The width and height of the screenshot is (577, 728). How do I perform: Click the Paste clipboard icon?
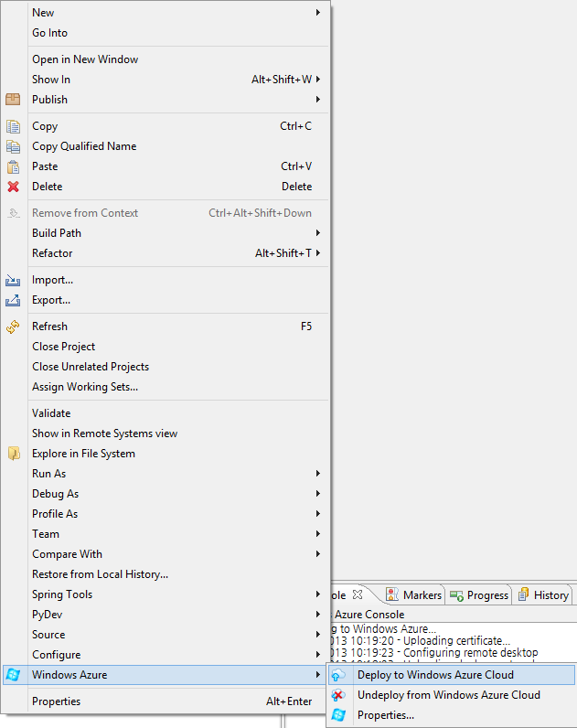(x=13, y=166)
